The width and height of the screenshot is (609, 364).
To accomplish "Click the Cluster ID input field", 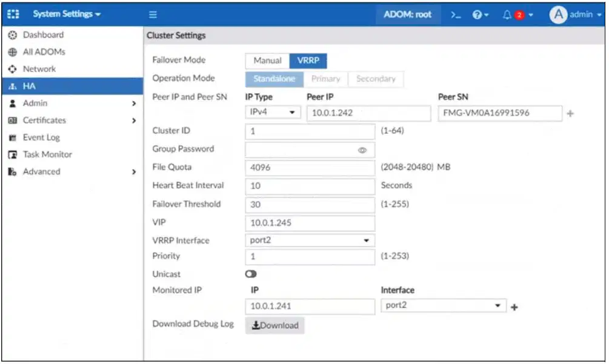I will click(310, 131).
